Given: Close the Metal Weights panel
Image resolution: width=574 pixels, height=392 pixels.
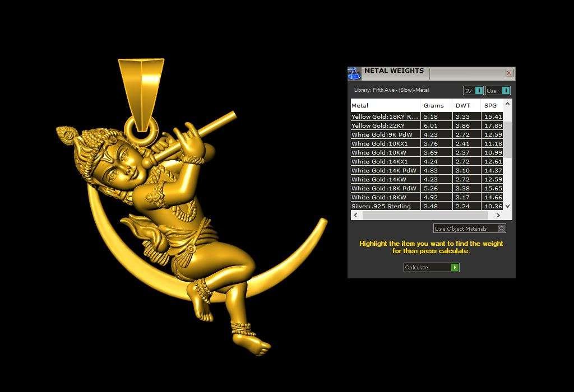Looking at the screenshot, I should 509,73.
